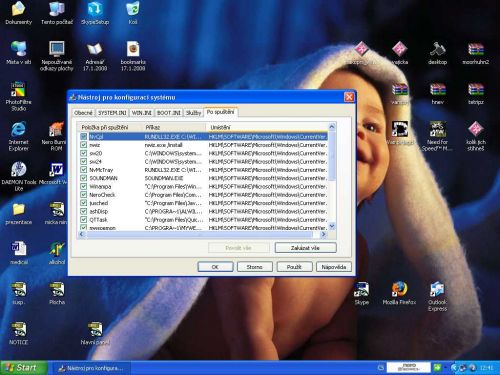Apply changes with Použít button
Viewport: 500px width, 375px height.
294,267
